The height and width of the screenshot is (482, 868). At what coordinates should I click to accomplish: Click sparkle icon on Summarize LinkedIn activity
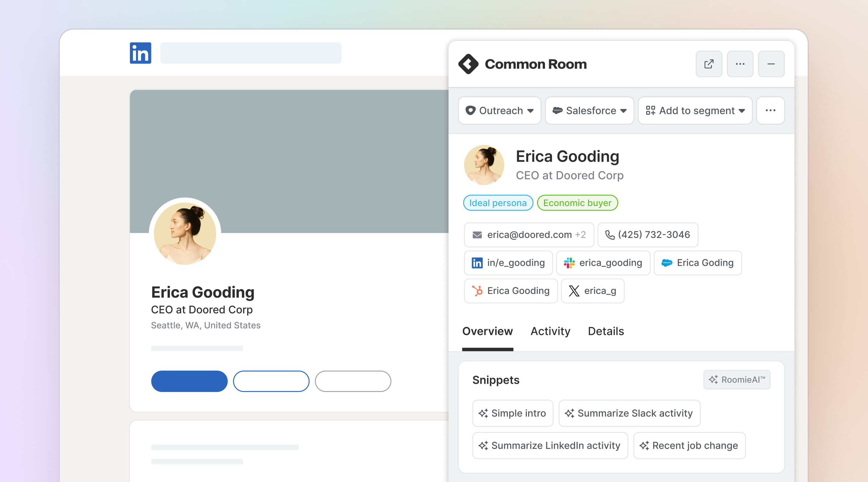[x=483, y=445]
